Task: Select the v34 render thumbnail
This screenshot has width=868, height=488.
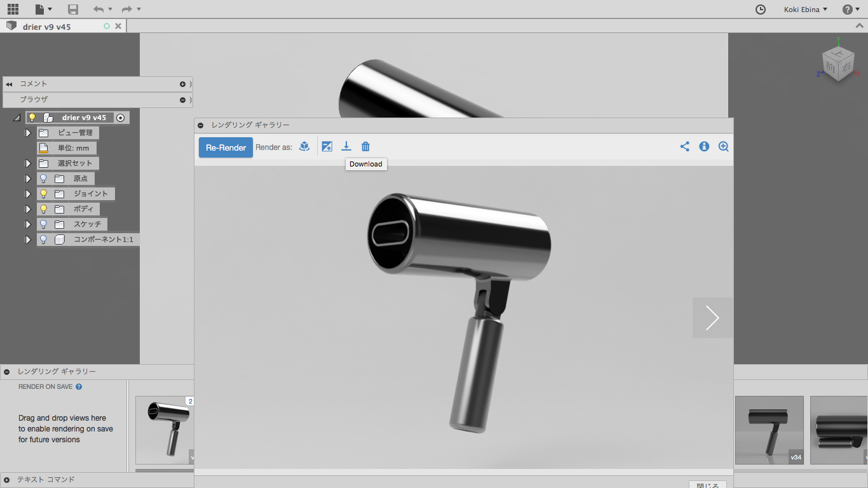Action: (770, 430)
